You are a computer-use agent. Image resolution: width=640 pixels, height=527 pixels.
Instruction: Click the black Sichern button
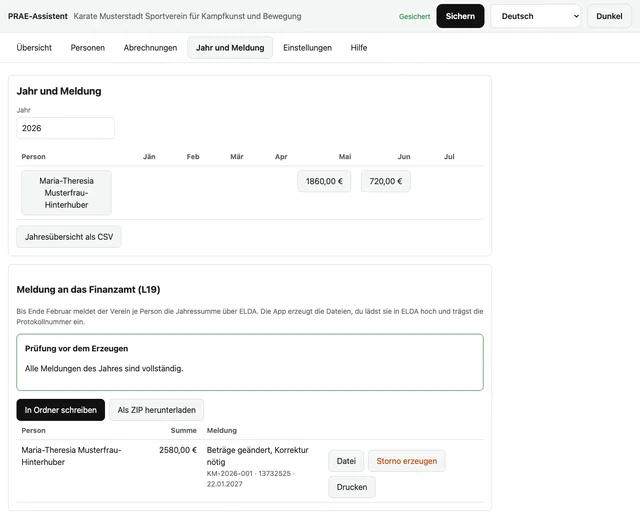(460, 16)
